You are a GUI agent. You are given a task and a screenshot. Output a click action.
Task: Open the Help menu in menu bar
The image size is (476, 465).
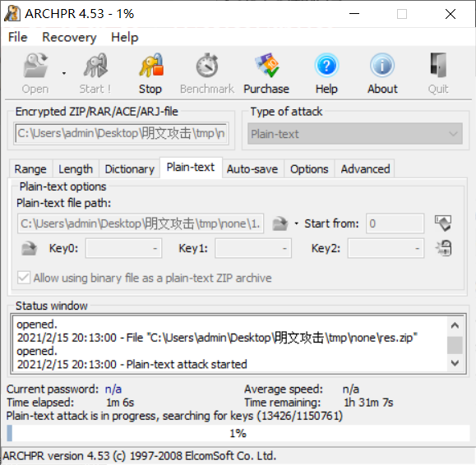click(x=124, y=37)
